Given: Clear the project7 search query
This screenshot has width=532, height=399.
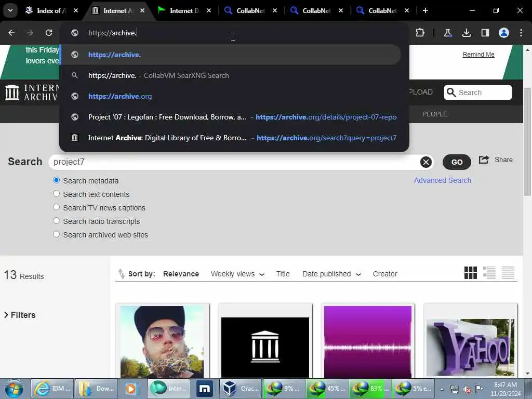Looking at the screenshot, I should tap(426, 162).
